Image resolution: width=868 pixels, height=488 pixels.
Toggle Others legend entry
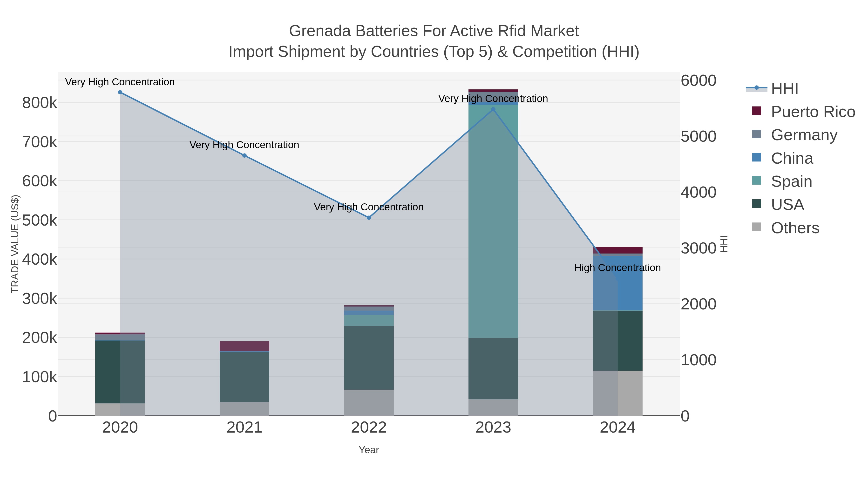pyautogui.click(x=786, y=228)
